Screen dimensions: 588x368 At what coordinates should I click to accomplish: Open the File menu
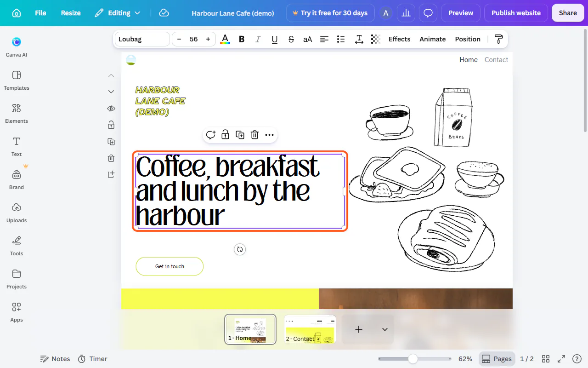[40, 13]
